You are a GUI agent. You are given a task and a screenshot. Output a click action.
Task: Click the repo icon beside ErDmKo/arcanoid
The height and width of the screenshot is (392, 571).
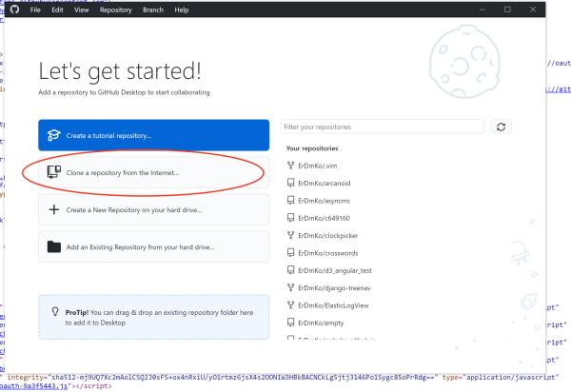pos(290,183)
